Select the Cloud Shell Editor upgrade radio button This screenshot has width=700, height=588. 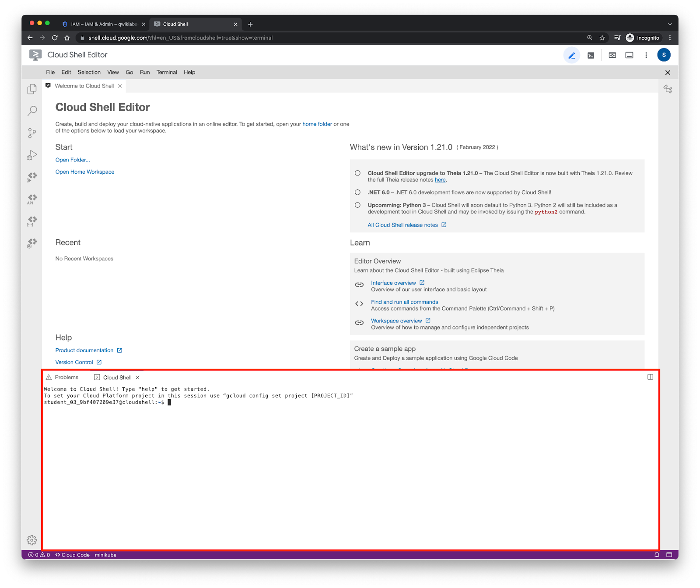point(357,173)
